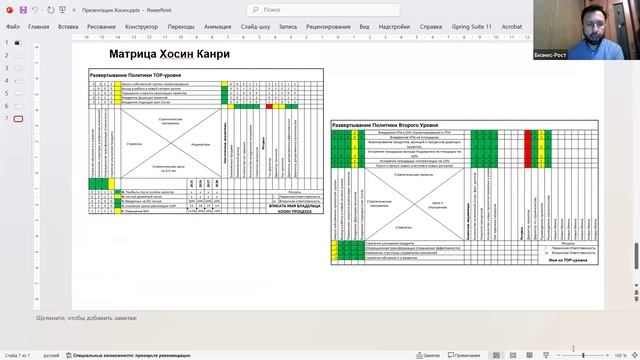This screenshot has height=360, width=640.
Task: Select slide 7 thumbnail in the panel
Action: coord(18,119)
